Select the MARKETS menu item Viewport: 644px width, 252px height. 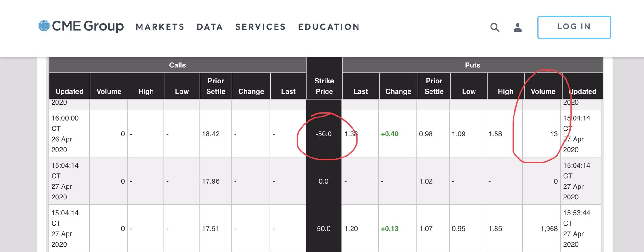pyautogui.click(x=160, y=27)
